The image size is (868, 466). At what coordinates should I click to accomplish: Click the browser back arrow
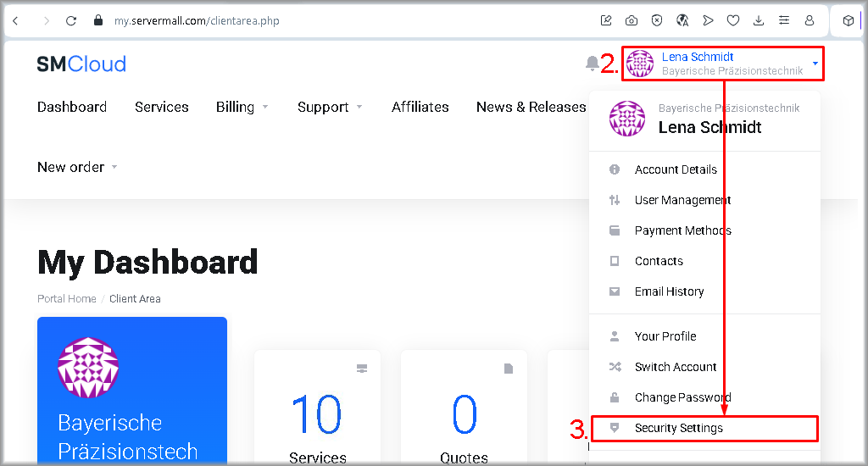click(x=15, y=20)
